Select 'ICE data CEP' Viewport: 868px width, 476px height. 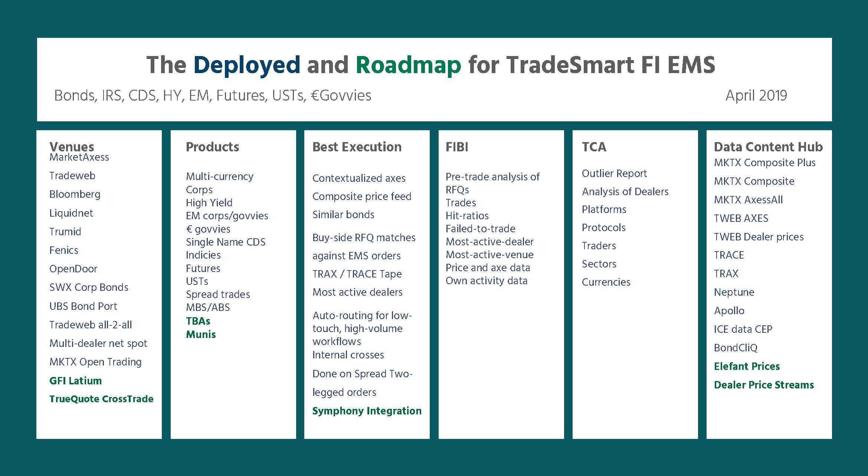743,329
